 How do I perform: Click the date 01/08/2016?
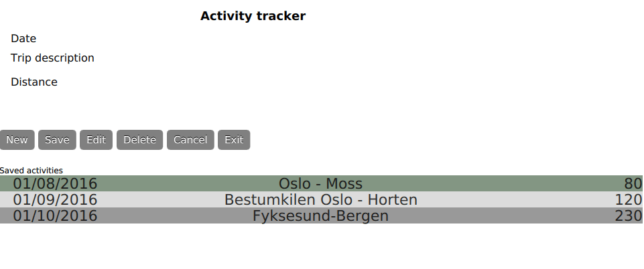(55, 183)
